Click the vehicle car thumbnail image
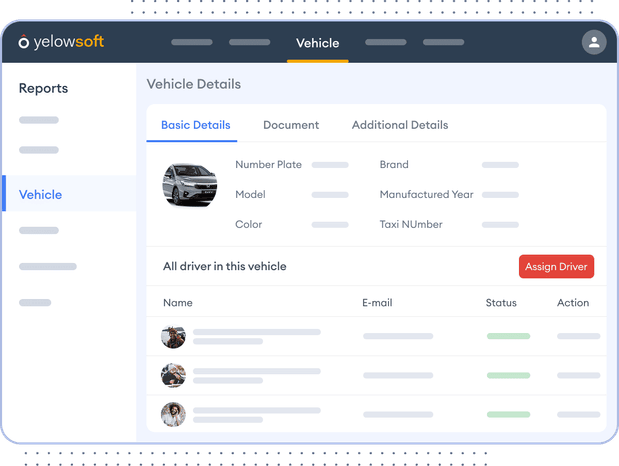The width and height of the screenshot is (619, 466). (190, 185)
